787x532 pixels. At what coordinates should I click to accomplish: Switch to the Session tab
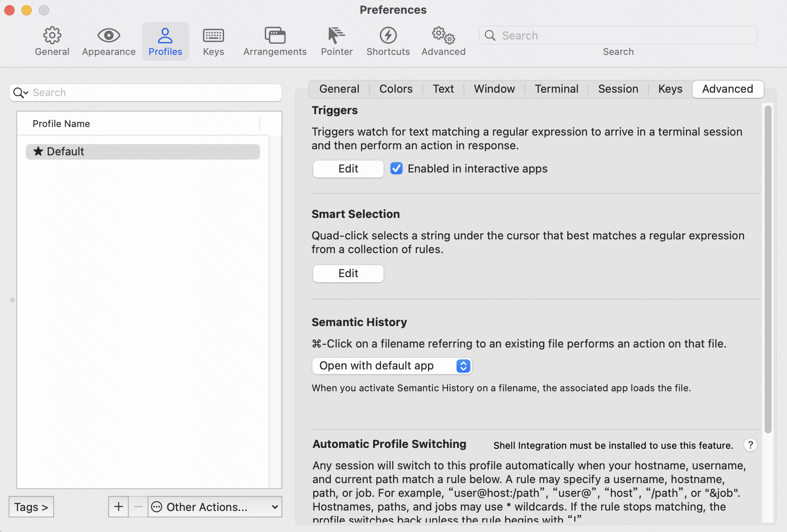pyautogui.click(x=618, y=89)
